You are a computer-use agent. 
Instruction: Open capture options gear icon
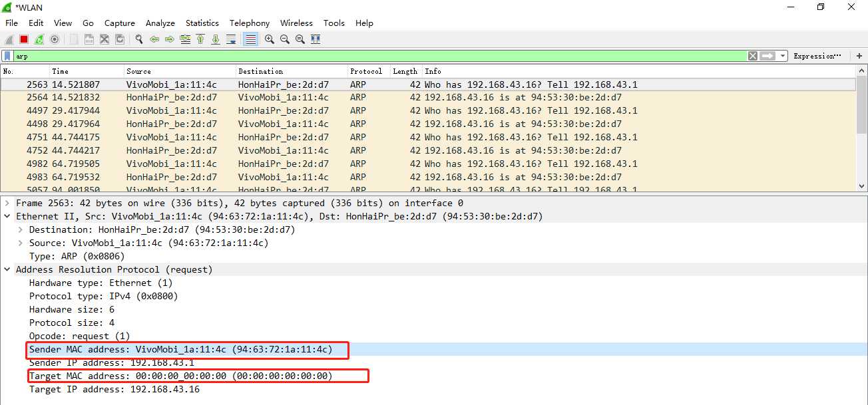(55, 39)
